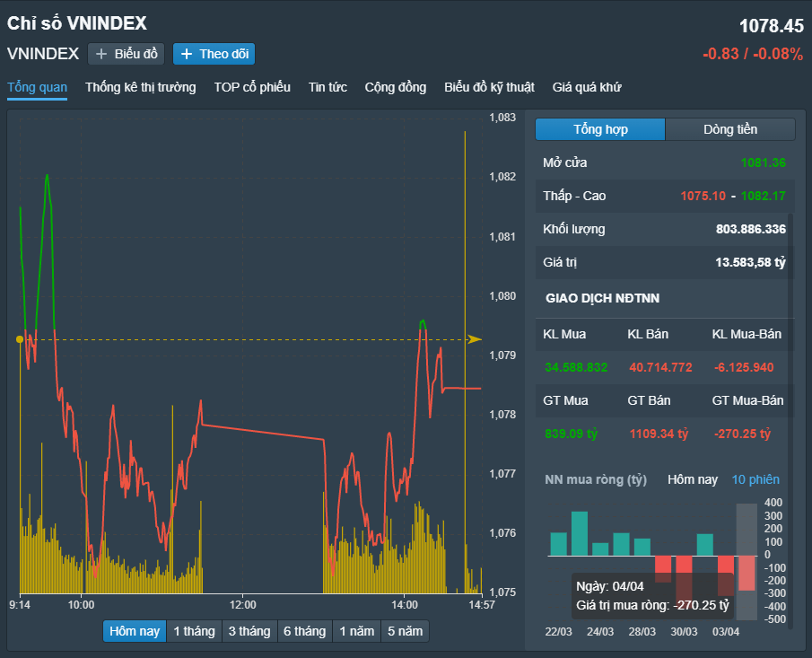Switch panel to Dòng tiền
The width and height of the screenshot is (812, 658).
pyautogui.click(x=730, y=129)
